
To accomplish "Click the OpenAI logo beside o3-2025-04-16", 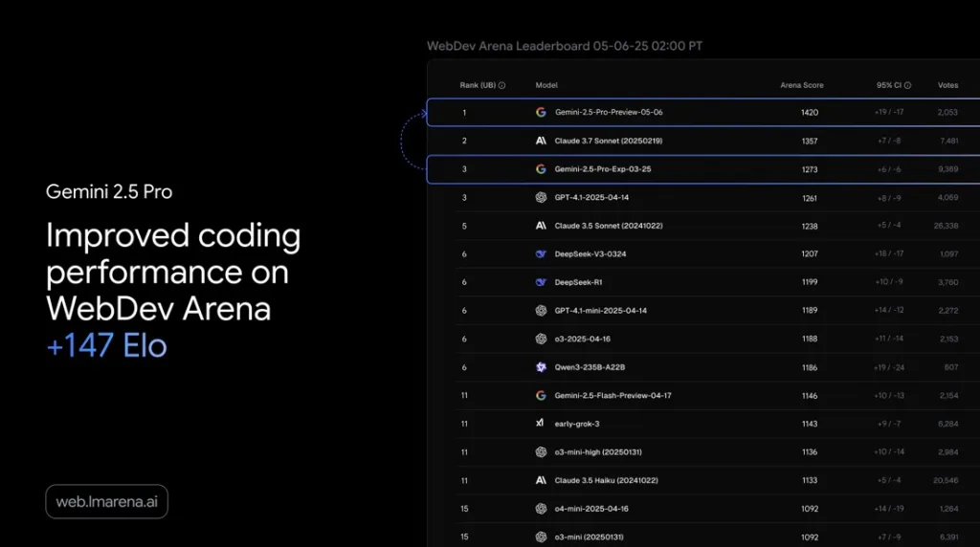I will pos(541,339).
